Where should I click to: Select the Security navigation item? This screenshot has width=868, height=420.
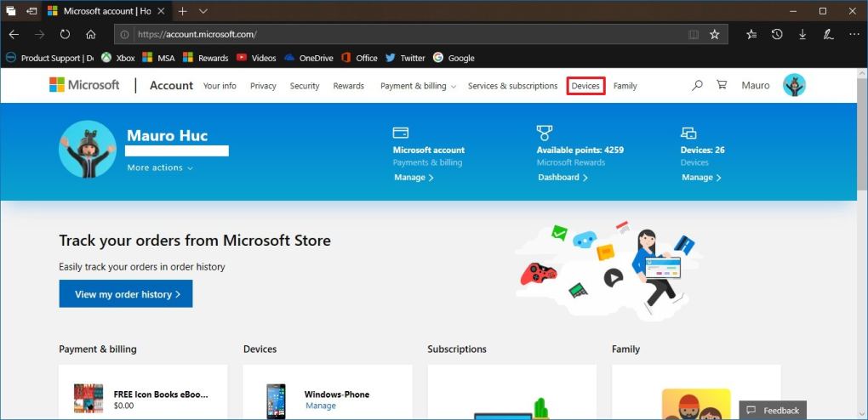click(304, 86)
